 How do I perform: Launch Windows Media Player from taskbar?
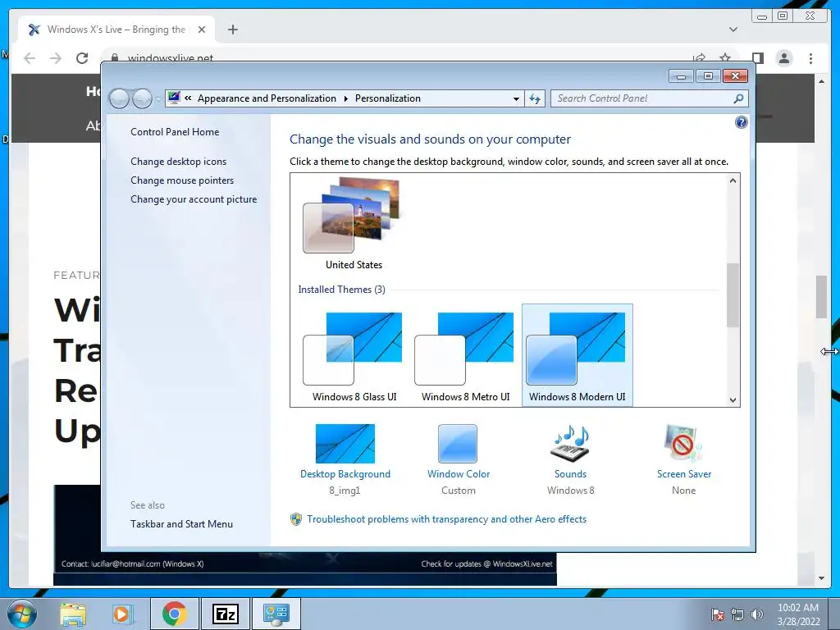click(x=121, y=614)
